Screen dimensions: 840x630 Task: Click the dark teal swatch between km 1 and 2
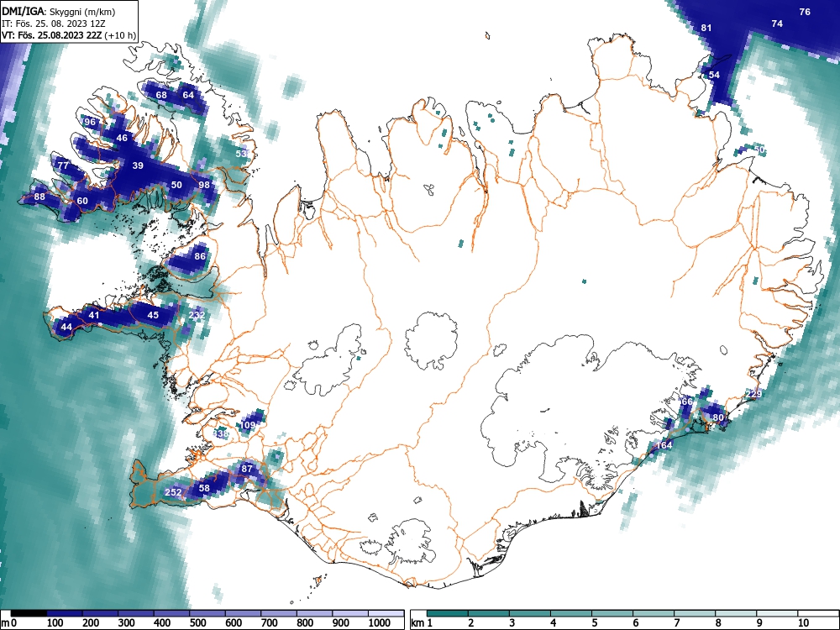[448, 613]
